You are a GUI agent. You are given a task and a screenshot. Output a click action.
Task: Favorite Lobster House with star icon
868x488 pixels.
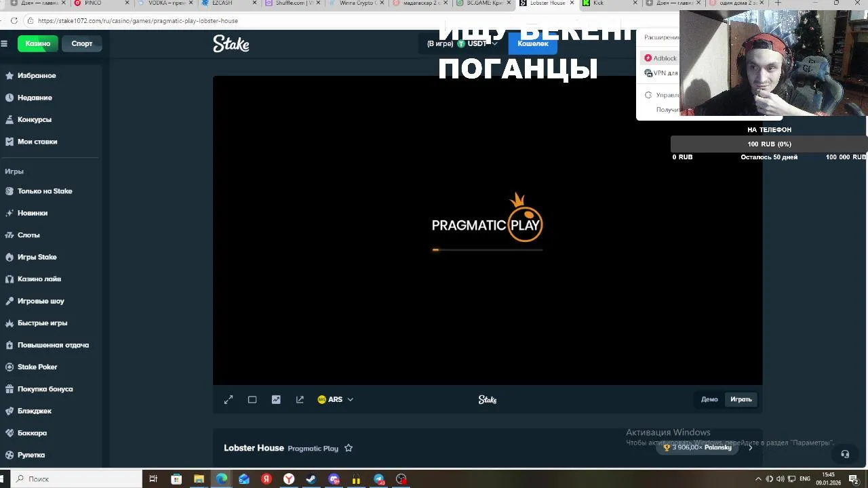(349, 448)
